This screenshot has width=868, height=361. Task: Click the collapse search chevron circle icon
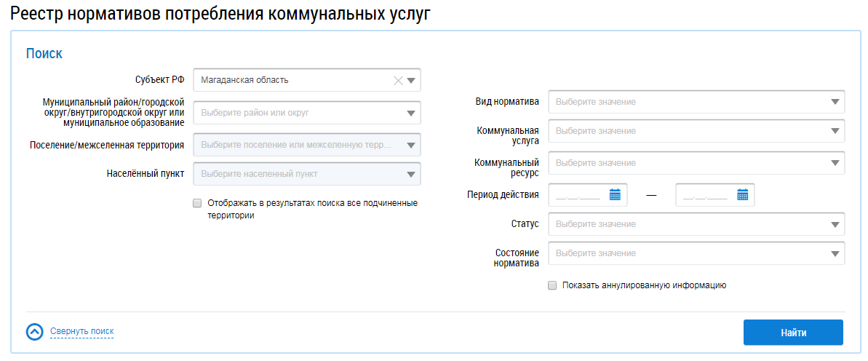click(35, 332)
